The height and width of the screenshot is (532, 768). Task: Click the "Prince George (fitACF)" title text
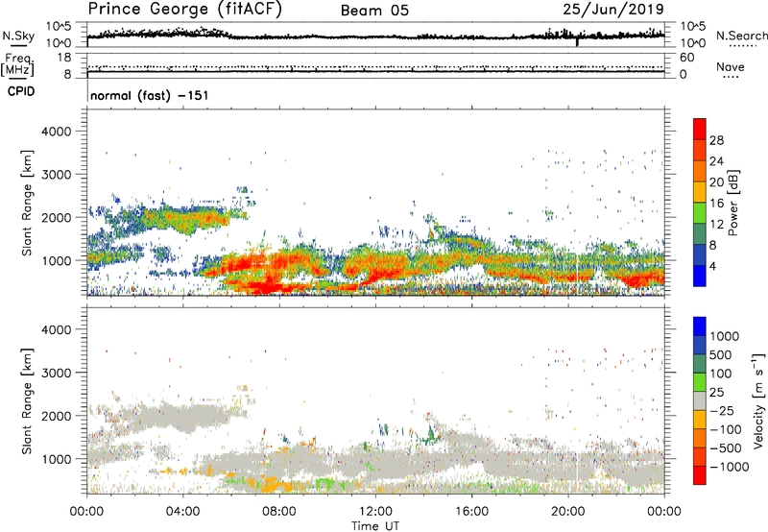pyautogui.click(x=185, y=10)
